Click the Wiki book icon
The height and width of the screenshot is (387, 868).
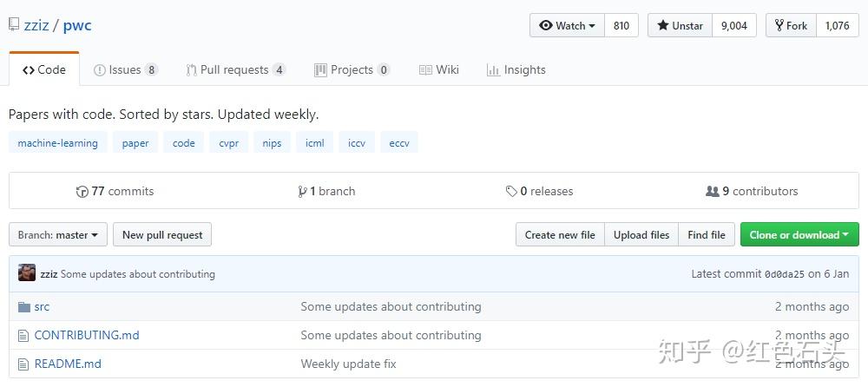pyautogui.click(x=425, y=70)
